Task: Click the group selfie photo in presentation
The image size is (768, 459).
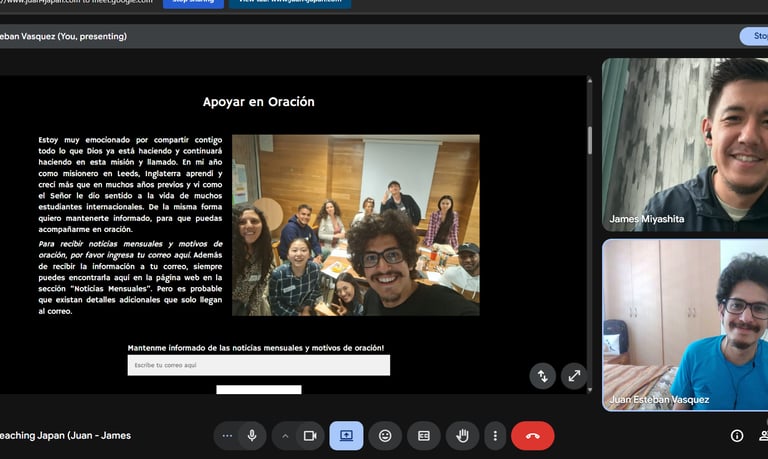Action: click(x=356, y=225)
